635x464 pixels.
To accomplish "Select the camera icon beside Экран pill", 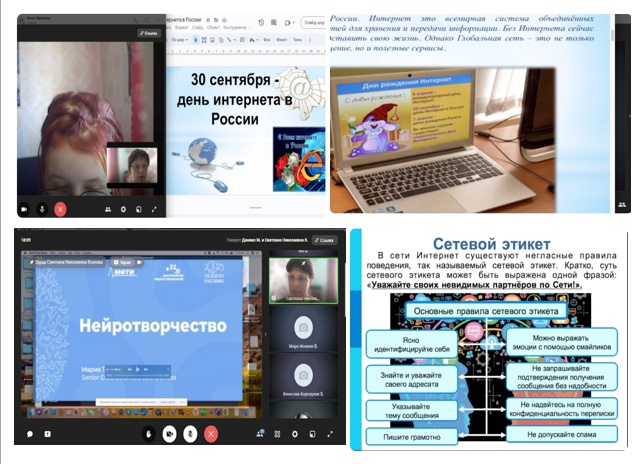I will coord(139,262).
